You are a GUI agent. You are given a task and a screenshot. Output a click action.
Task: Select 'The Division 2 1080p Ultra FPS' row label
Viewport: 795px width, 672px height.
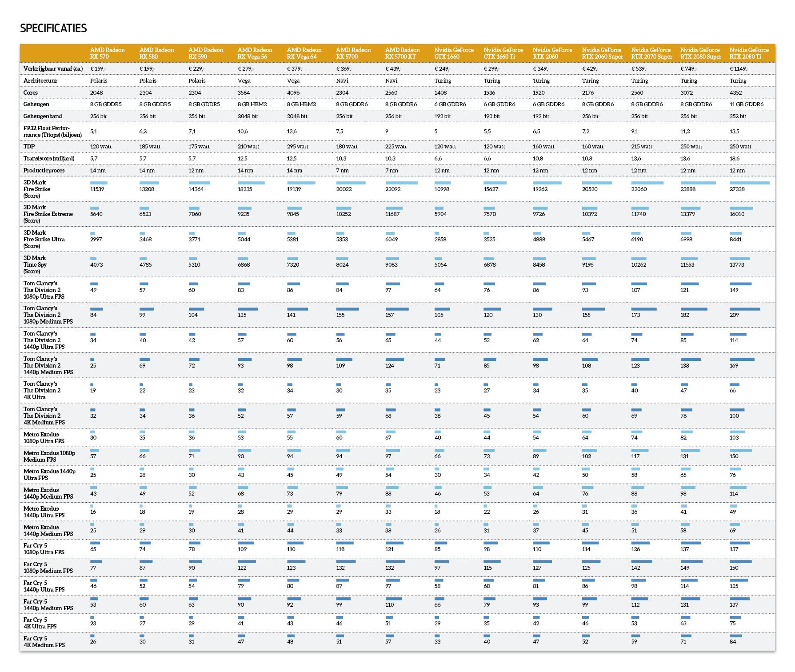(x=45, y=290)
